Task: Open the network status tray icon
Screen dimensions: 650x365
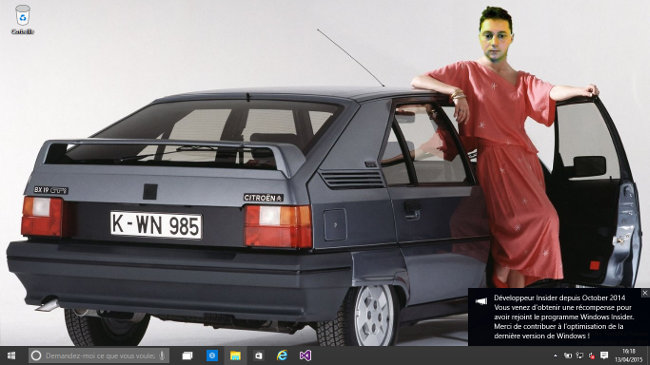Action: pyautogui.click(x=580, y=356)
